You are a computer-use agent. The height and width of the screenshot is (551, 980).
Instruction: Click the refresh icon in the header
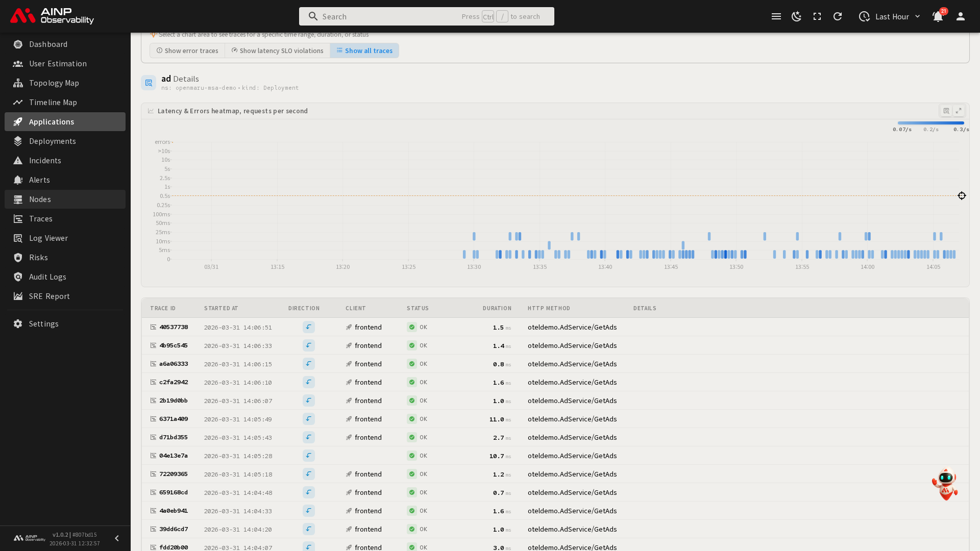[838, 16]
